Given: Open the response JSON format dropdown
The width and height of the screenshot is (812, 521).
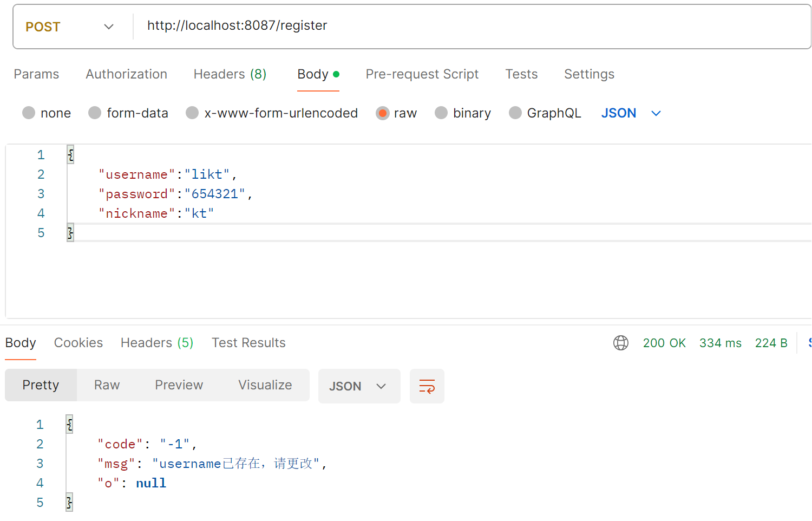Looking at the screenshot, I should click(359, 386).
